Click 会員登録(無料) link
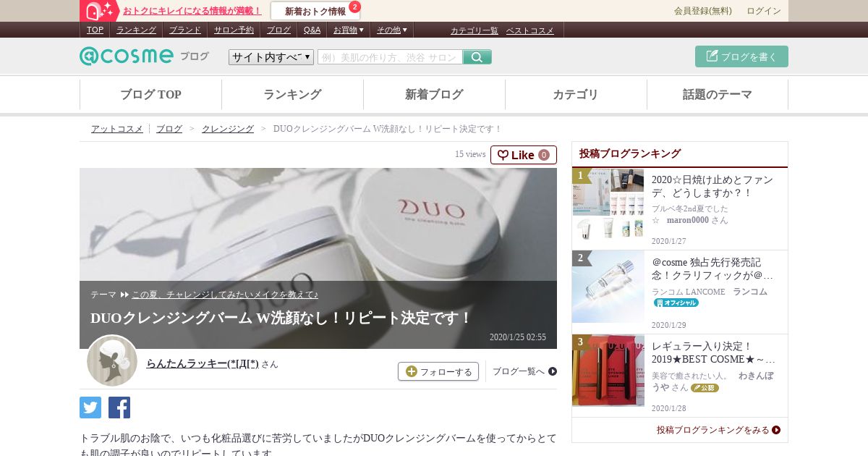 coord(703,11)
